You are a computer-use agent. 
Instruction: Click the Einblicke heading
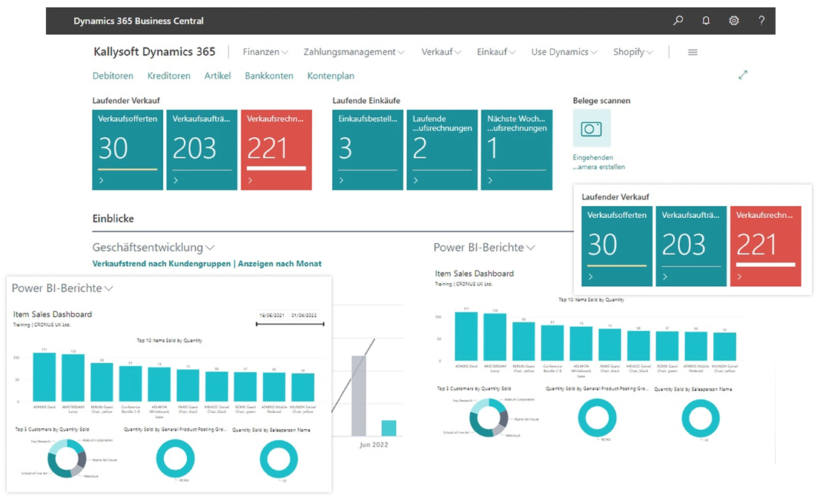(x=113, y=219)
